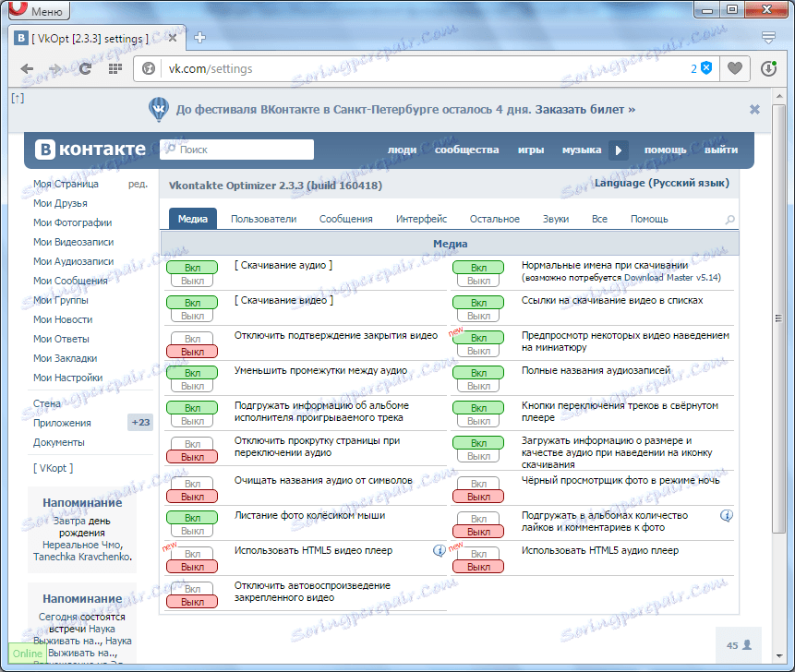Switch to the Все tab
Screen dimensions: 795x672
coord(599,219)
